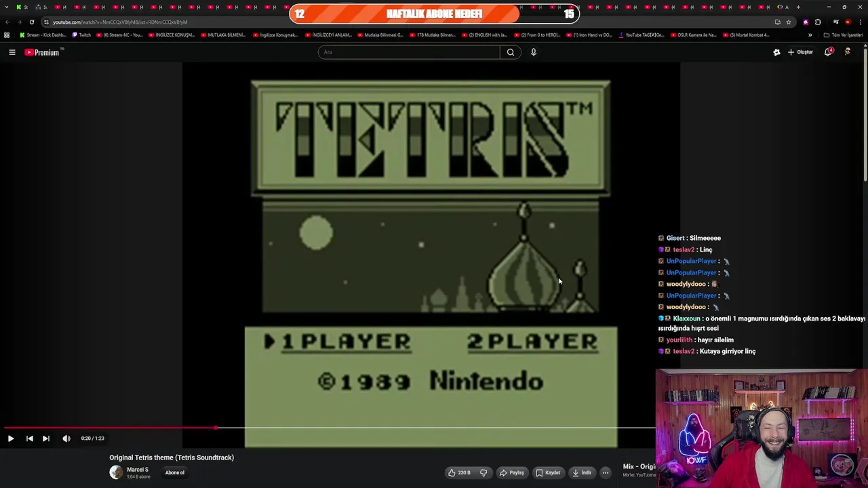Like the video showing 230 B
The image size is (868, 488).
pos(459,472)
